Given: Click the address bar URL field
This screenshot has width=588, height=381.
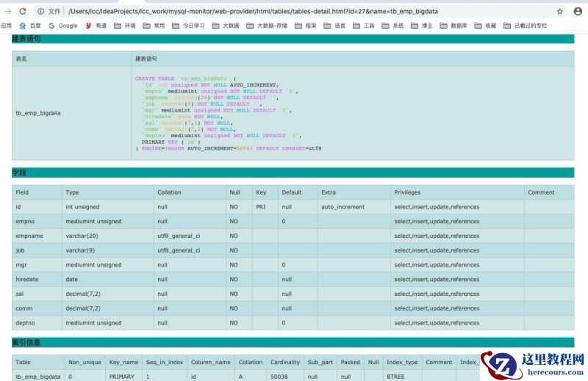Looking at the screenshot, I should (x=253, y=11).
